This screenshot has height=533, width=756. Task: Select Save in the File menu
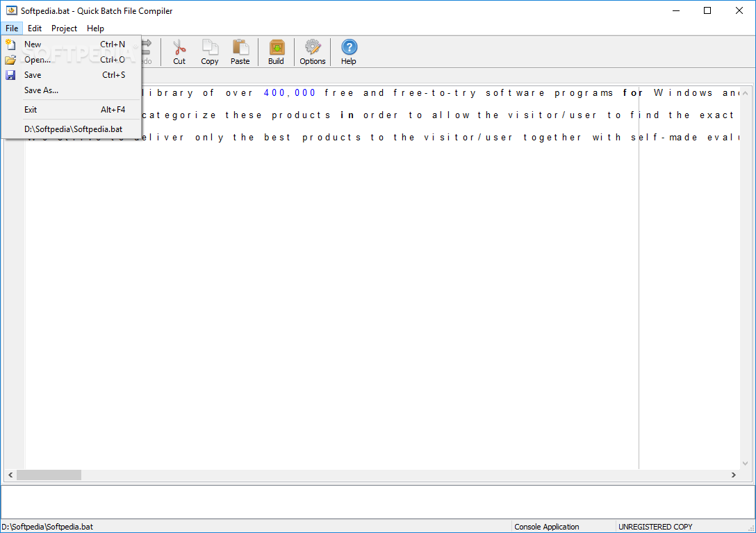point(72,75)
